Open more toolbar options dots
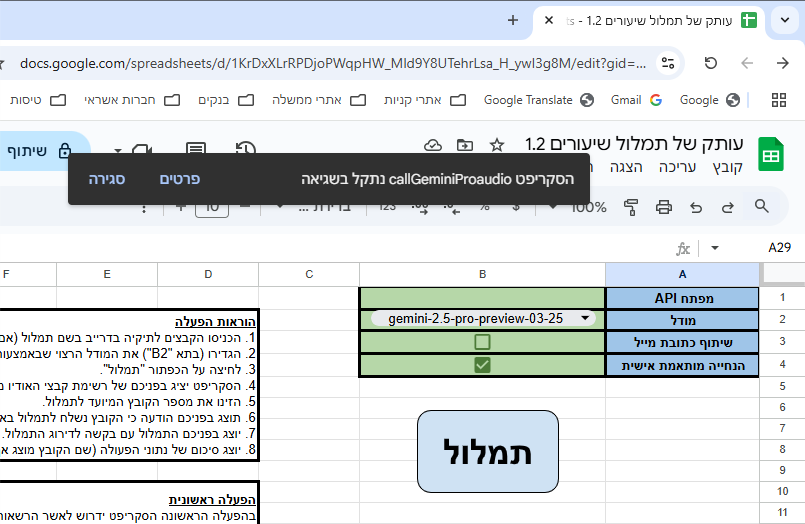 (144, 208)
